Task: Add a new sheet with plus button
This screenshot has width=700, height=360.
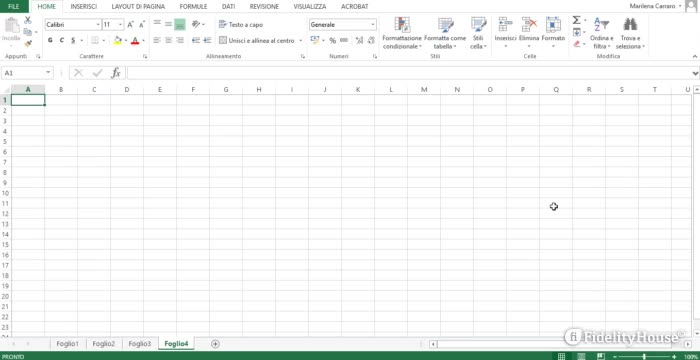Action: 215,343
